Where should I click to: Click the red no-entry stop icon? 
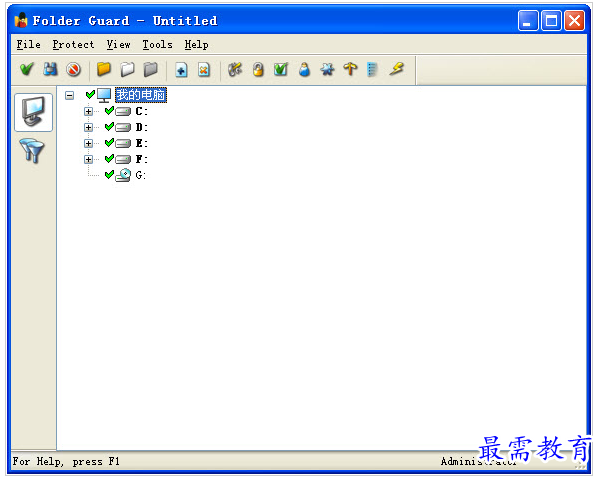click(x=73, y=70)
